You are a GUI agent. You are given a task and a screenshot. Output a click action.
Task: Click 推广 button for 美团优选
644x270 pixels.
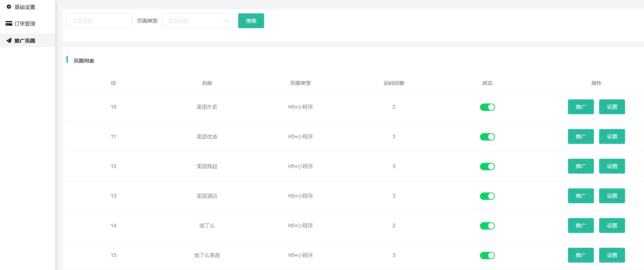click(x=581, y=136)
